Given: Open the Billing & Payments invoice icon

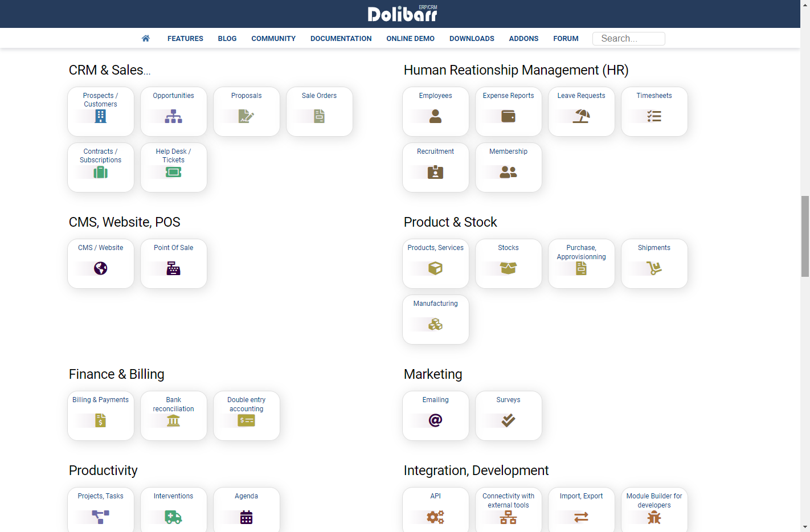Looking at the screenshot, I should (101, 420).
